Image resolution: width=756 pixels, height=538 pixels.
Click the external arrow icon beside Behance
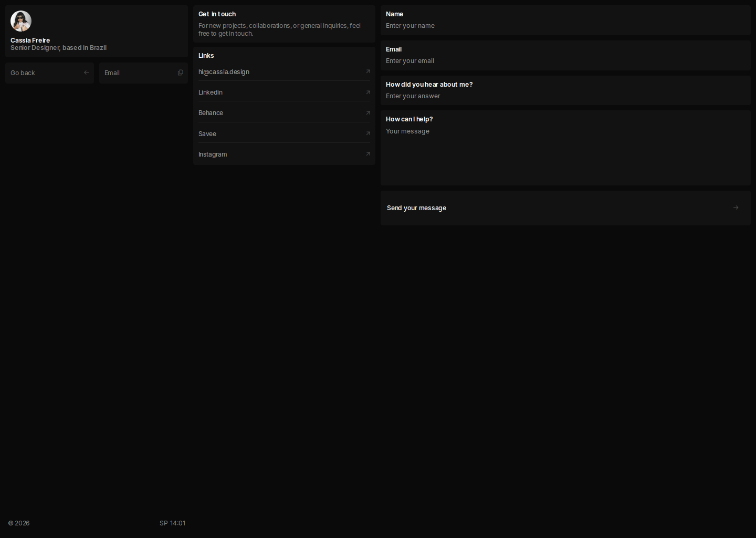click(x=368, y=113)
